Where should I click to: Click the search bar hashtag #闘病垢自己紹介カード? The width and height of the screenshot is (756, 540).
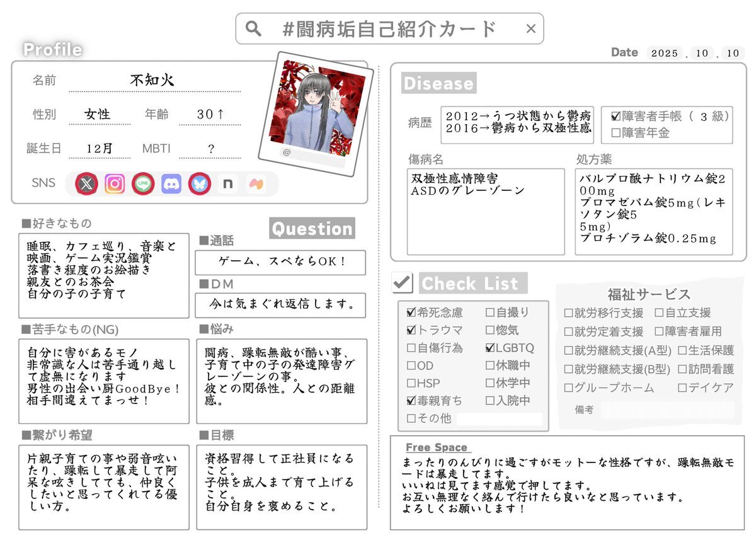[x=391, y=29]
